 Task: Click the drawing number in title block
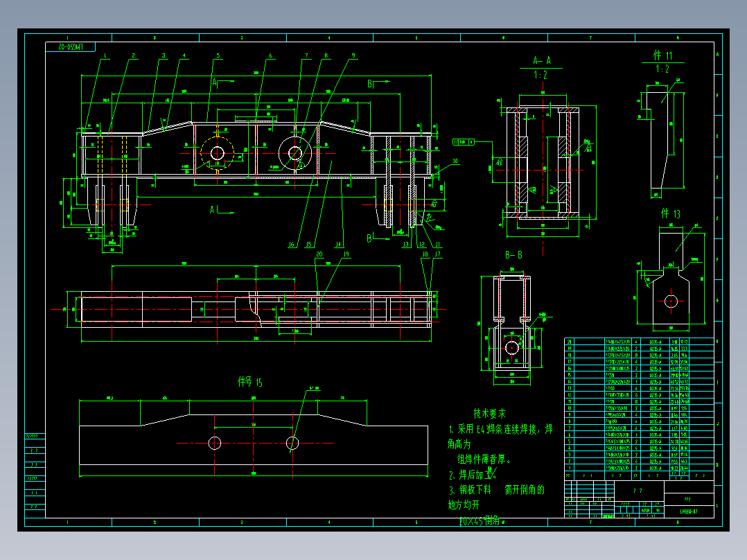pos(688,511)
